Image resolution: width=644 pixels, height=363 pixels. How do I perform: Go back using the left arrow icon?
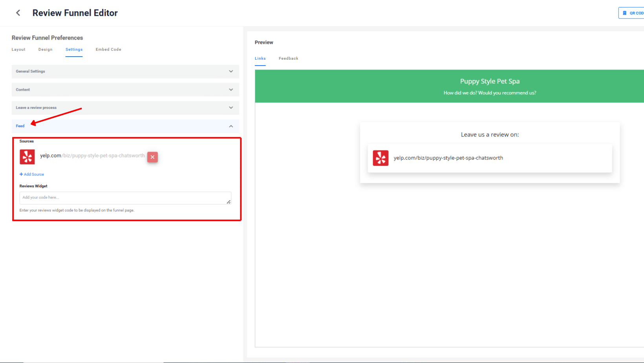click(x=18, y=13)
